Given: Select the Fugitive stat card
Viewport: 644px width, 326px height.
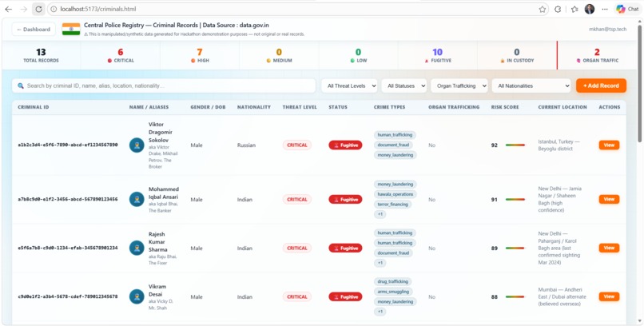Looking at the screenshot, I should (x=437, y=55).
